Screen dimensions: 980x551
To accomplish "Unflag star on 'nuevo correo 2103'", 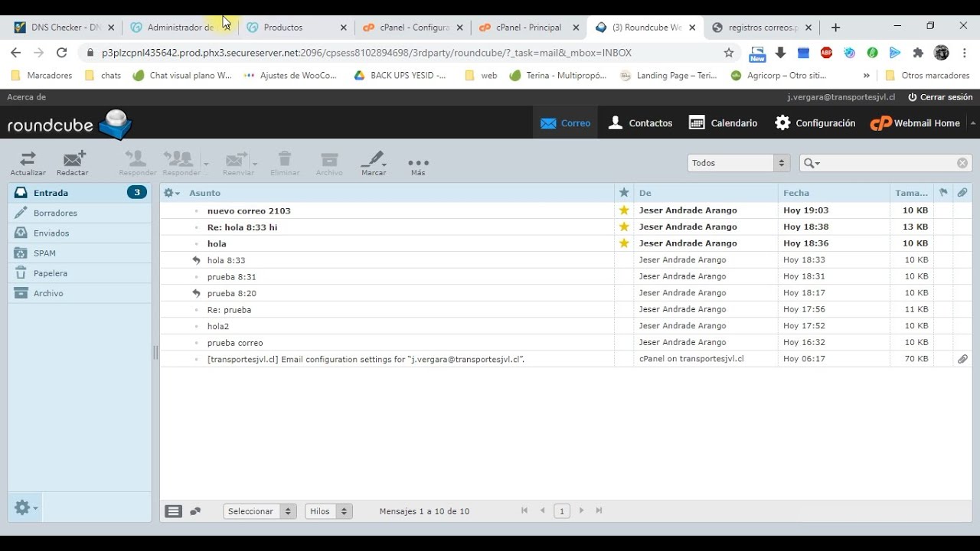I will tap(624, 210).
